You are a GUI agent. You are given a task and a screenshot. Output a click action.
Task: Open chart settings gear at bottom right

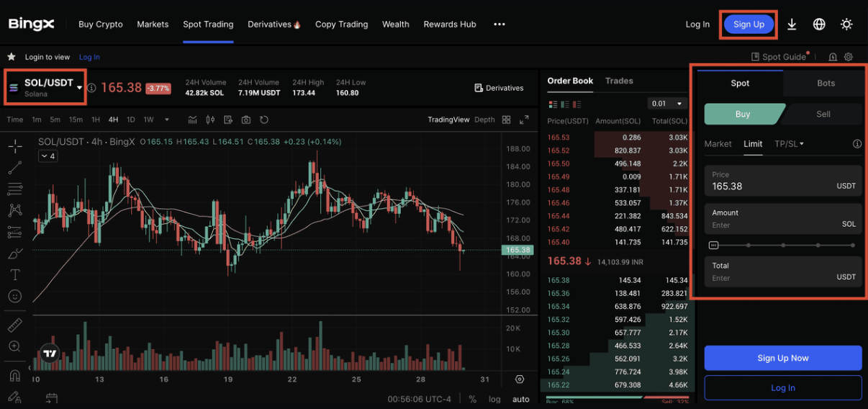(520, 379)
